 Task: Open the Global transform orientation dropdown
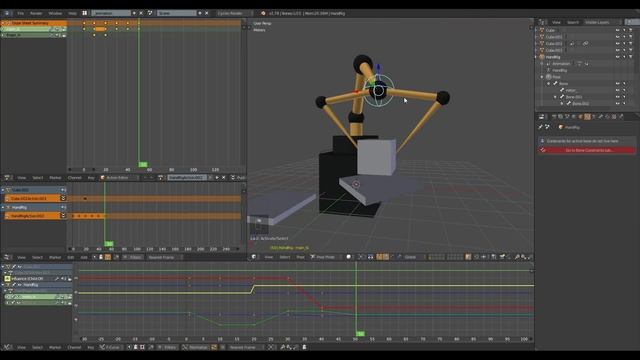[x=413, y=257]
